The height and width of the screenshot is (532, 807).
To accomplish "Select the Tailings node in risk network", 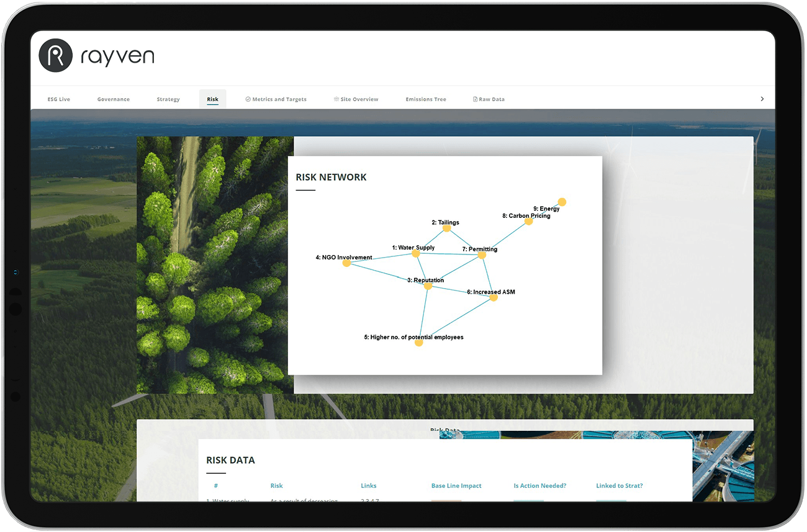I will point(446,228).
